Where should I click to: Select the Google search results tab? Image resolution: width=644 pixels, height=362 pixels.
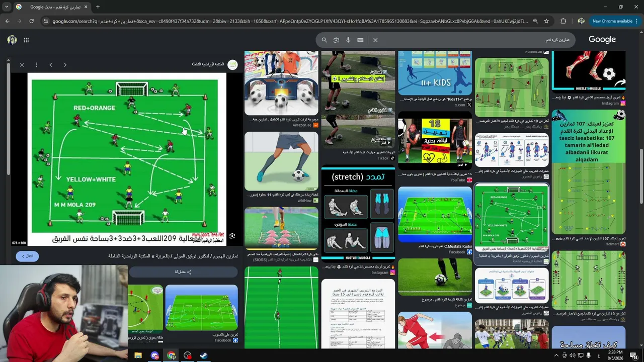coord(52,7)
